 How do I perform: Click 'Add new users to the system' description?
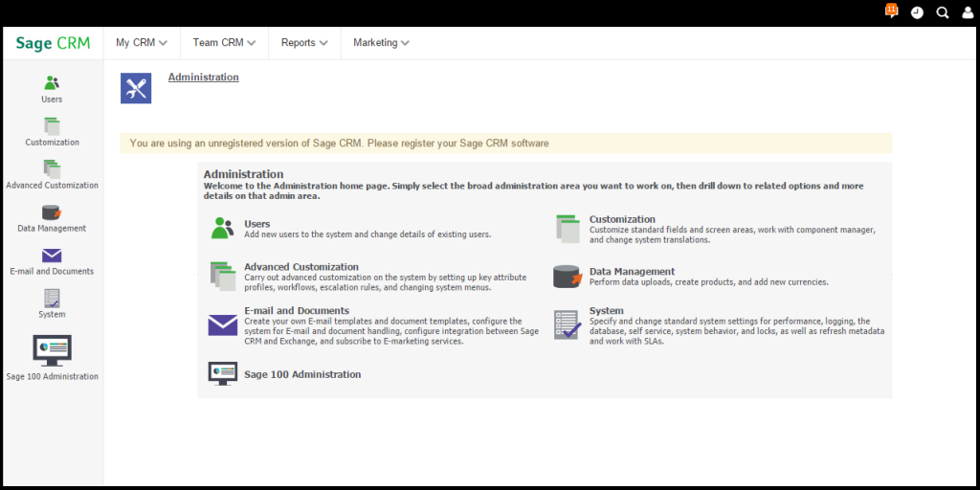367,234
